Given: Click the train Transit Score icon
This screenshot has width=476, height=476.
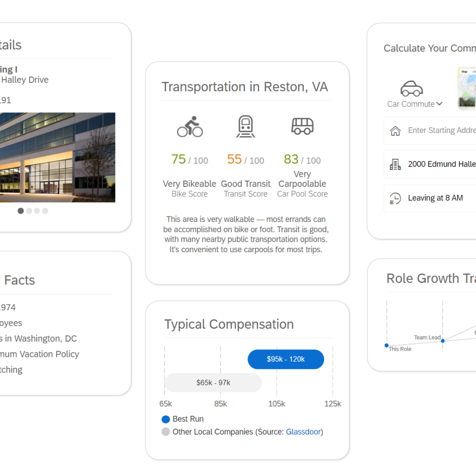Looking at the screenshot, I should pos(246,127).
